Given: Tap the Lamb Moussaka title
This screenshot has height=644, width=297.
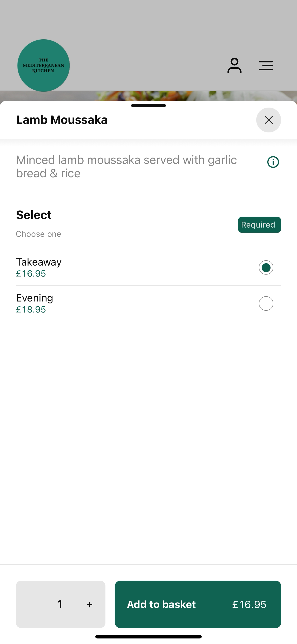Looking at the screenshot, I should click(62, 120).
